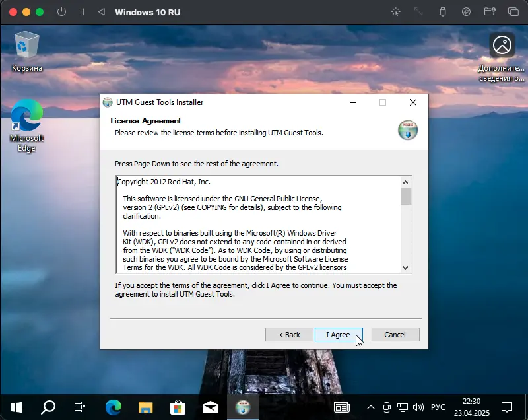Open the volume control tray icon
This screenshot has width=528, height=420.
(418, 407)
